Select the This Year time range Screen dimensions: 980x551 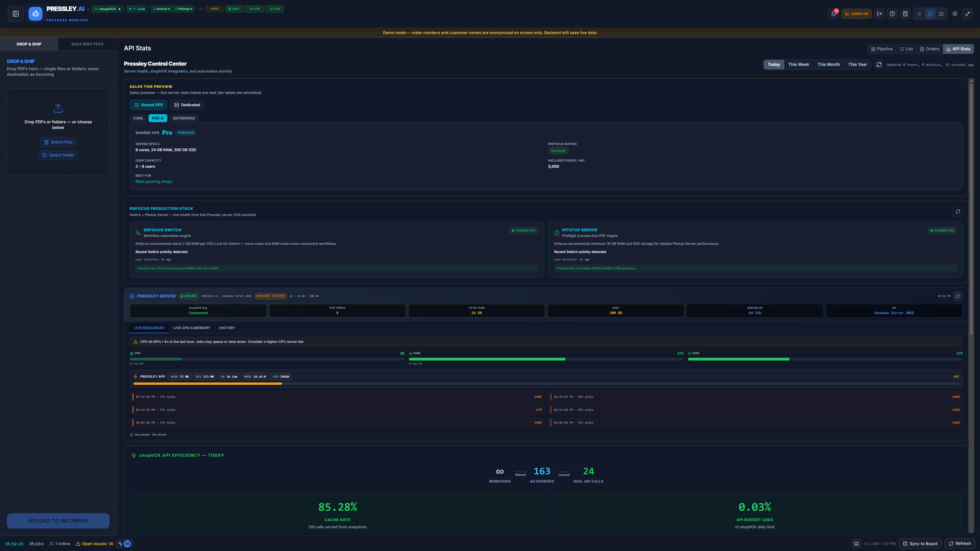(x=858, y=65)
